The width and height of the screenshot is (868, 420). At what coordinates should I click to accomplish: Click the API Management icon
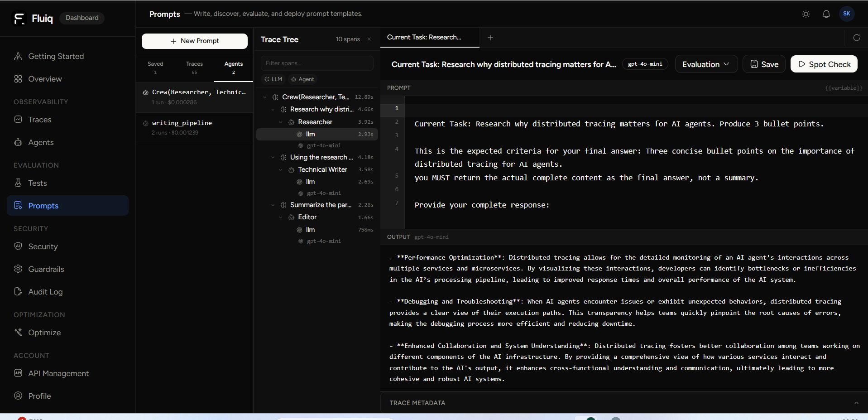coord(18,373)
